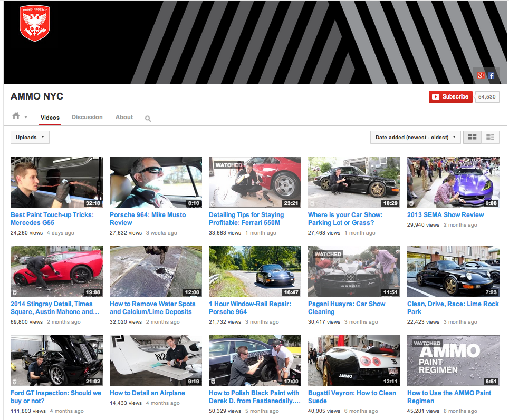
Task: Open Pagani Huayra: Car Show Cleaning title
Action: (347, 308)
